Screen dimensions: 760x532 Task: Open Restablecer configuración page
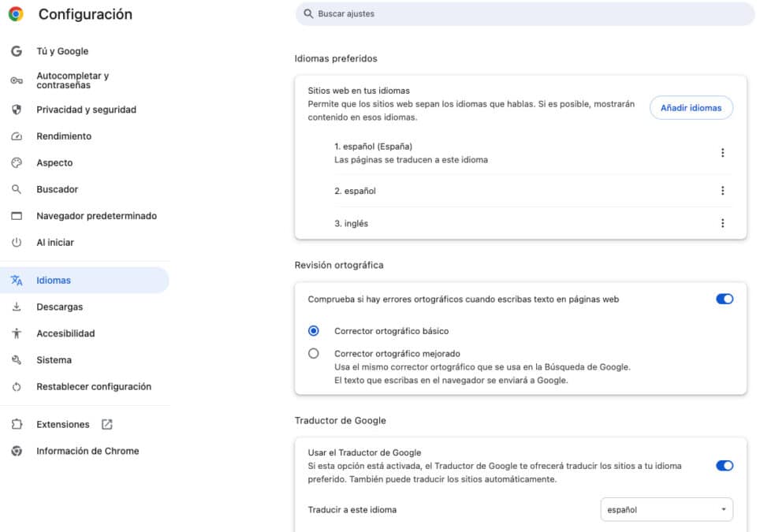click(94, 387)
